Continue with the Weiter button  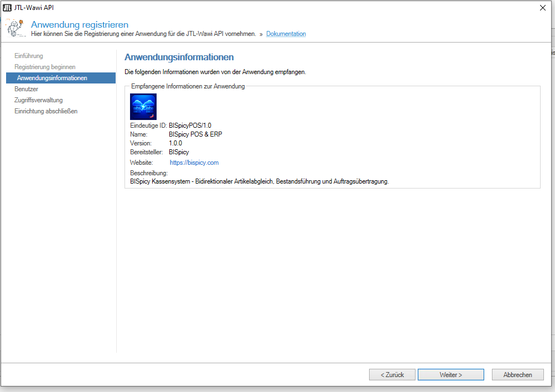(x=450, y=375)
